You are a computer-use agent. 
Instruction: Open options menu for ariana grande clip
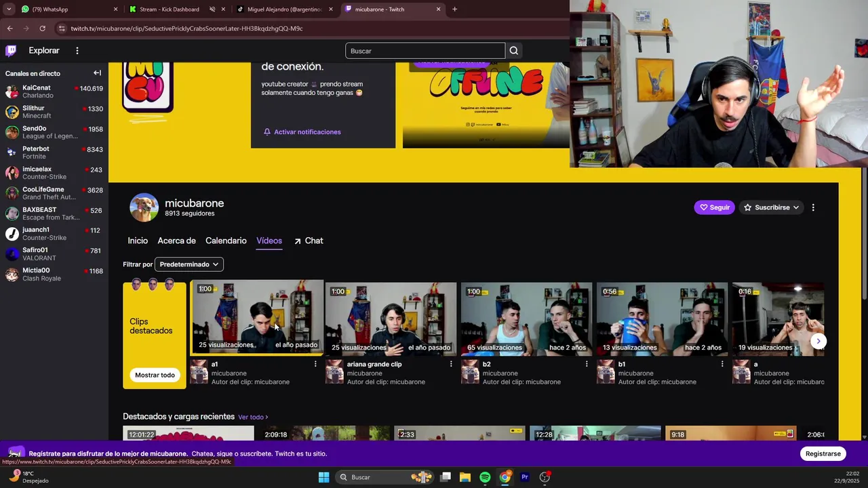(451, 364)
